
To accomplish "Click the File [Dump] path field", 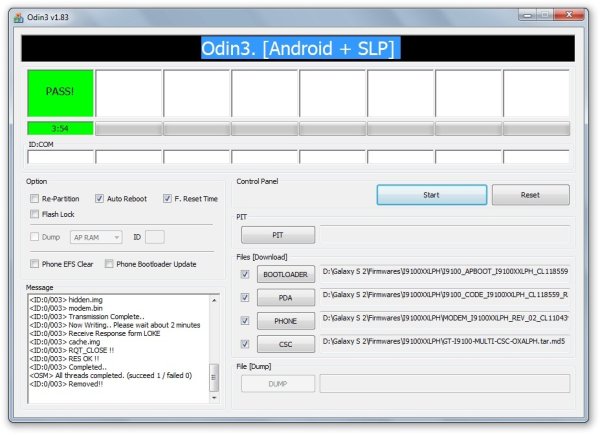I will [x=445, y=384].
